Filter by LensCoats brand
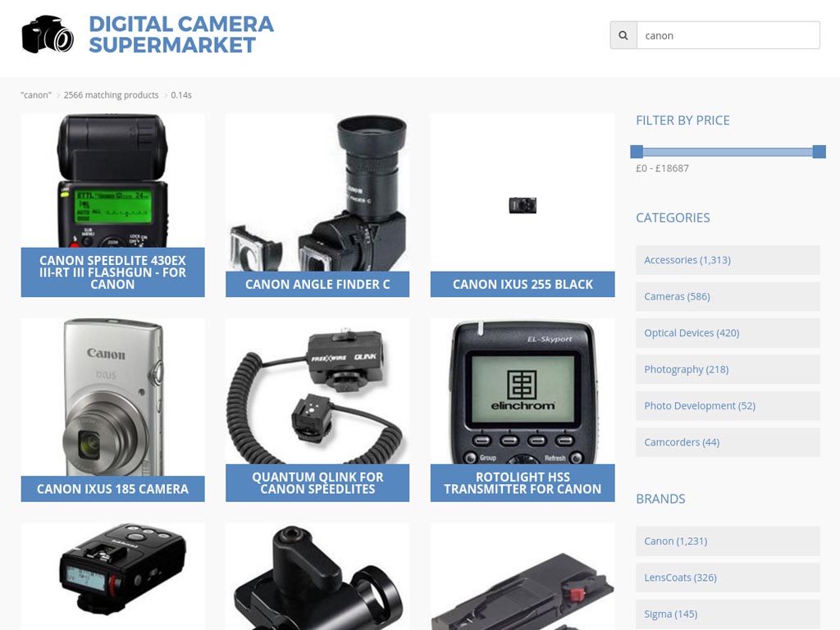The width and height of the screenshot is (840, 630). [728, 577]
